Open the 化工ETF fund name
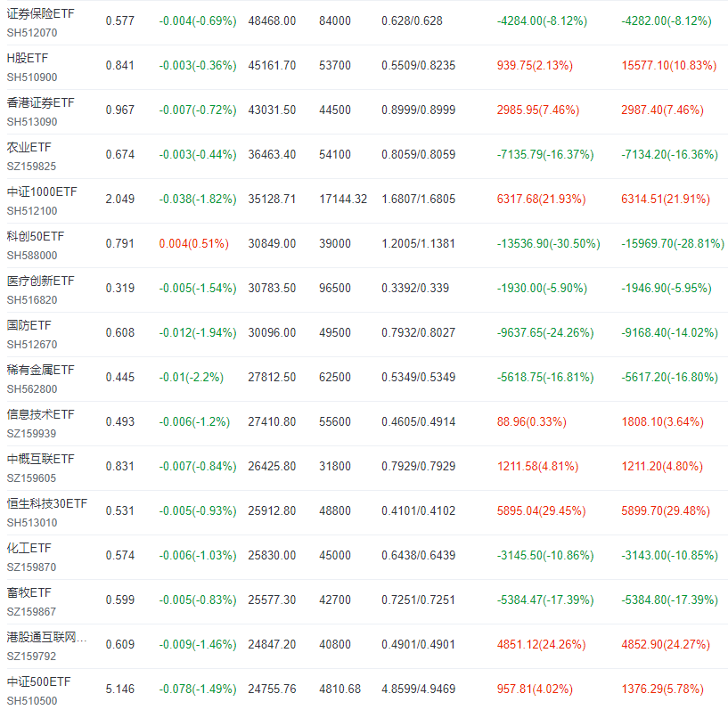This screenshot has height=710, width=728. point(29,549)
